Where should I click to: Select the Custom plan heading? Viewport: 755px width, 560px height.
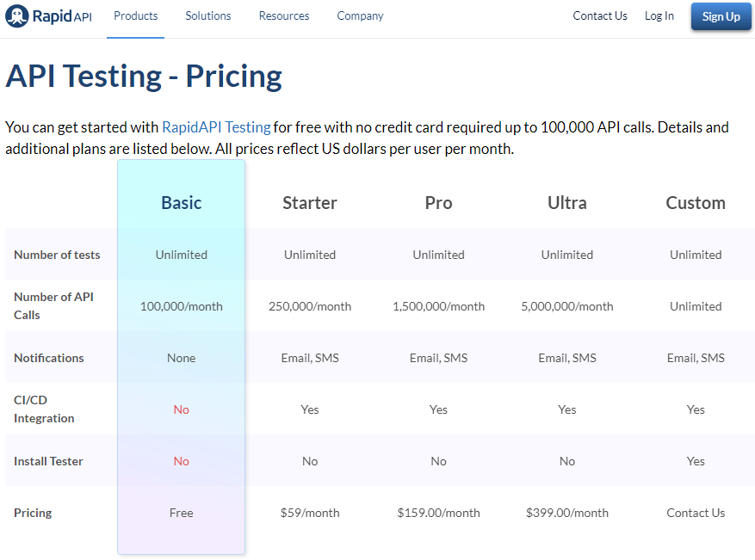click(x=696, y=202)
